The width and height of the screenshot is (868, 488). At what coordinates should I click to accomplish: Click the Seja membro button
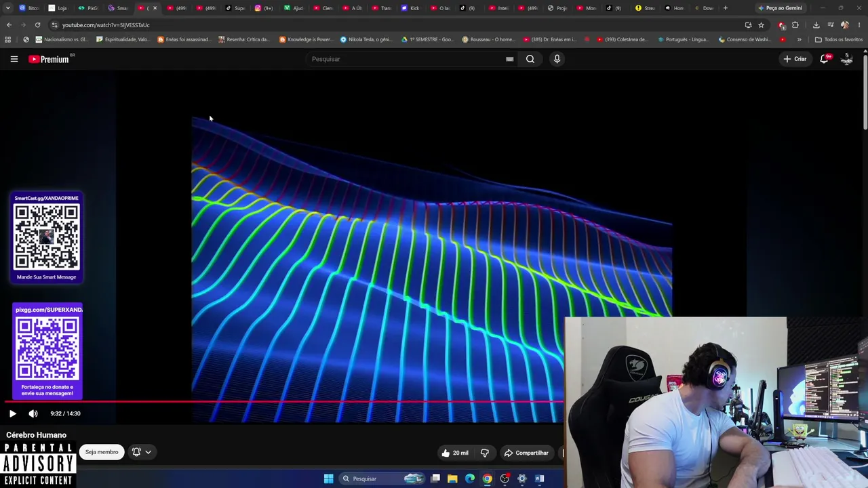pyautogui.click(x=102, y=452)
